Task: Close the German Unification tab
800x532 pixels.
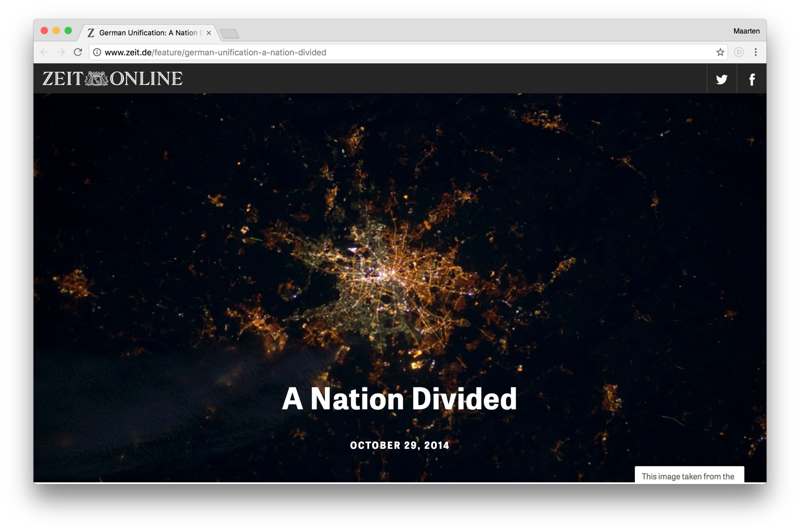Action: pos(209,33)
